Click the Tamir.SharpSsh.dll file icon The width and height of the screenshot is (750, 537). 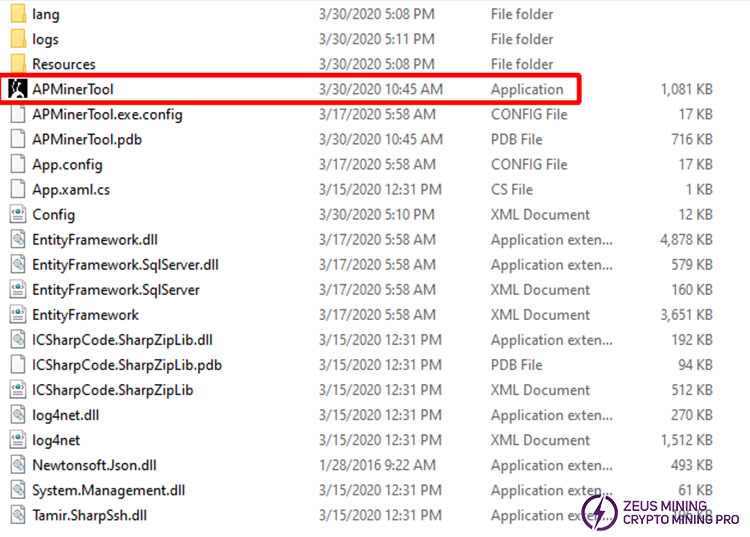[17, 515]
